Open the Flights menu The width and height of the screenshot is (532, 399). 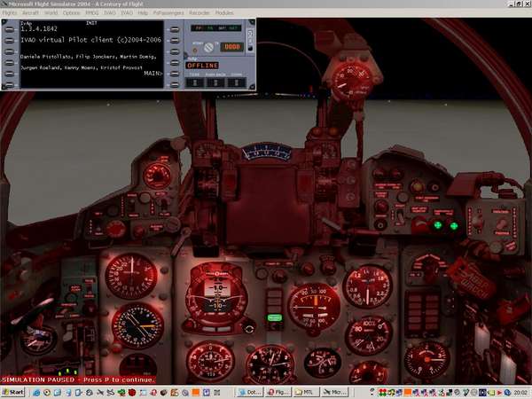9,13
